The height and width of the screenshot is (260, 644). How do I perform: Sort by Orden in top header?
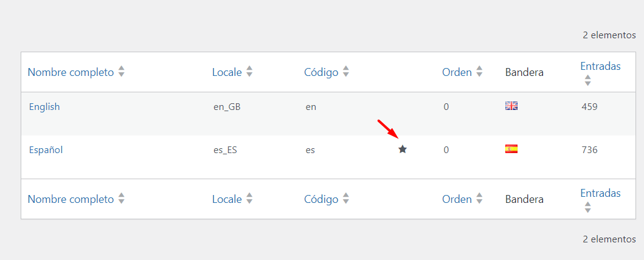pyautogui.click(x=457, y=72)
